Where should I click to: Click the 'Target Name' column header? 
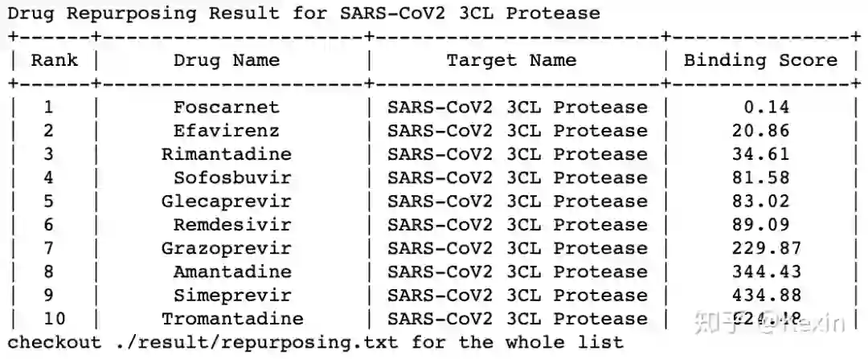click(511, 60)
